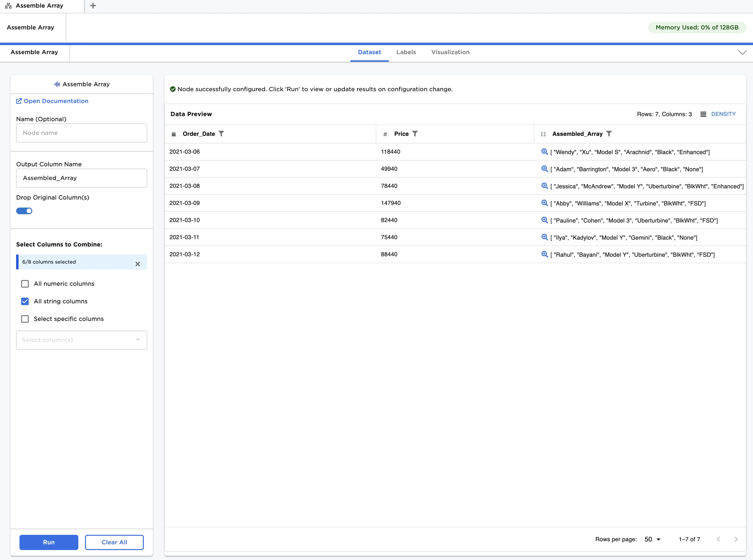753x560 pixels.
Task: Click the Order_Date column filter icon
Action: pyautogui.click(x=221, y=133)
